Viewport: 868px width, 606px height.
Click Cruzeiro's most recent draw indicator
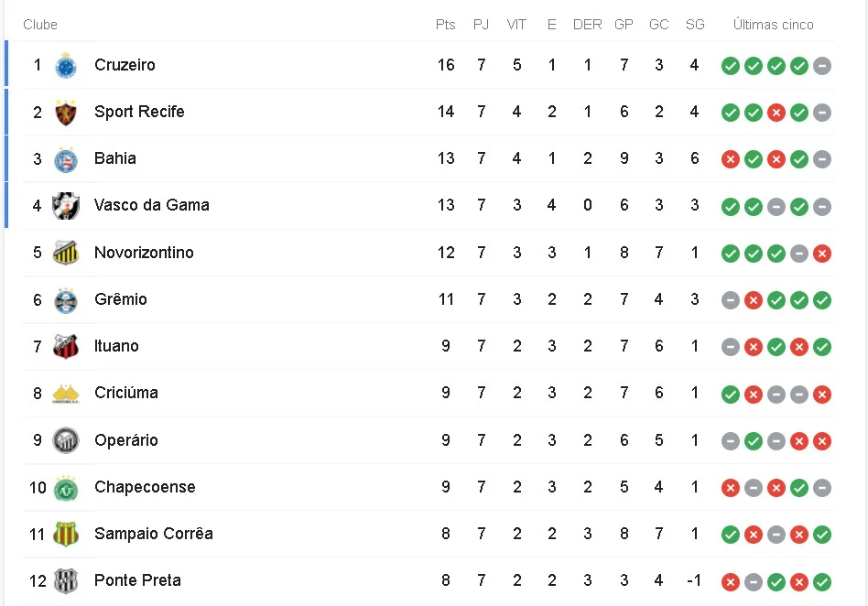[x=822, y=66]
